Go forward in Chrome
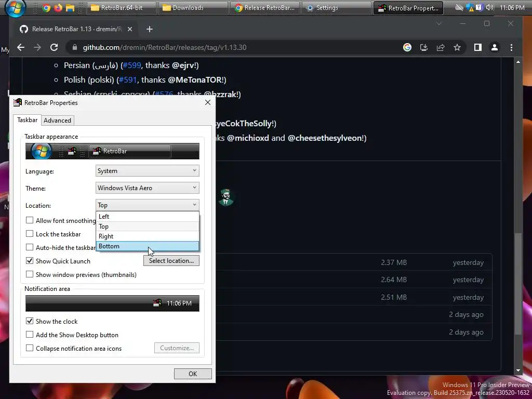 point(37,47)
